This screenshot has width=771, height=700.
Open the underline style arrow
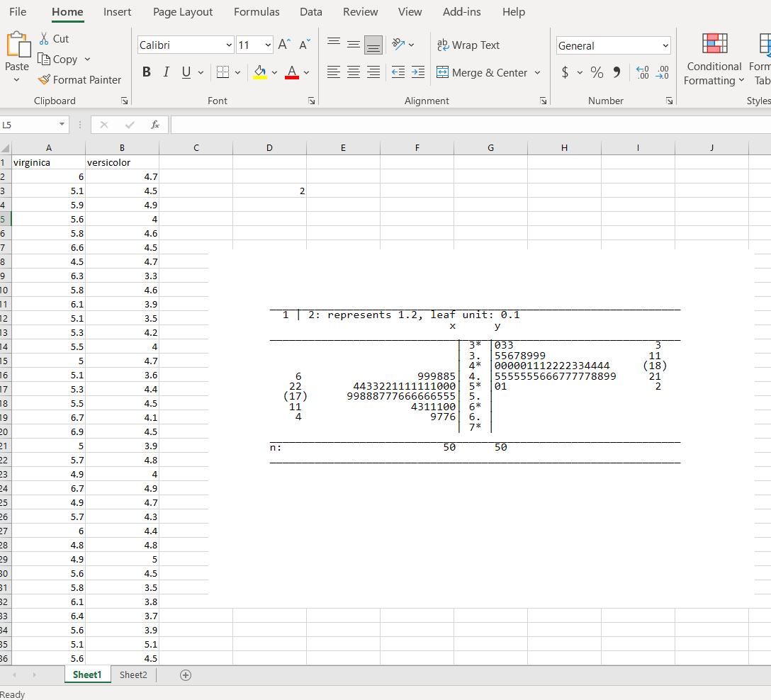(x=201, y=72)
